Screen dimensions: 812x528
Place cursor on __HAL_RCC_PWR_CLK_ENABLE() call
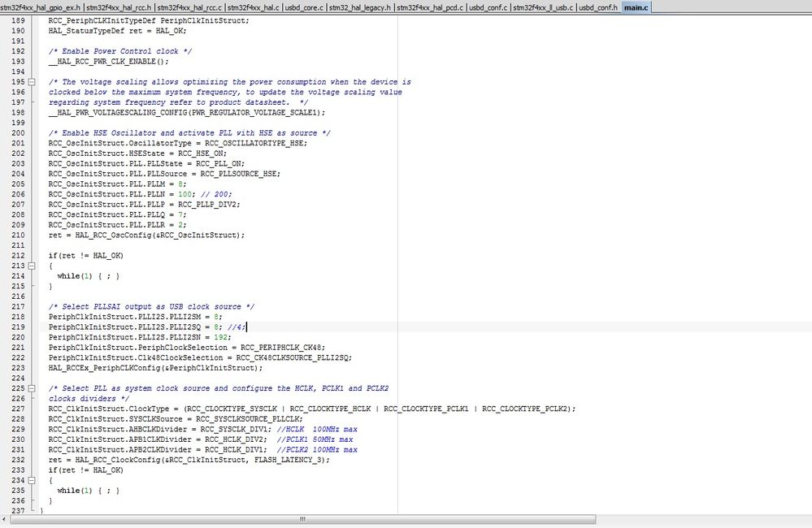tap(109, 62)
